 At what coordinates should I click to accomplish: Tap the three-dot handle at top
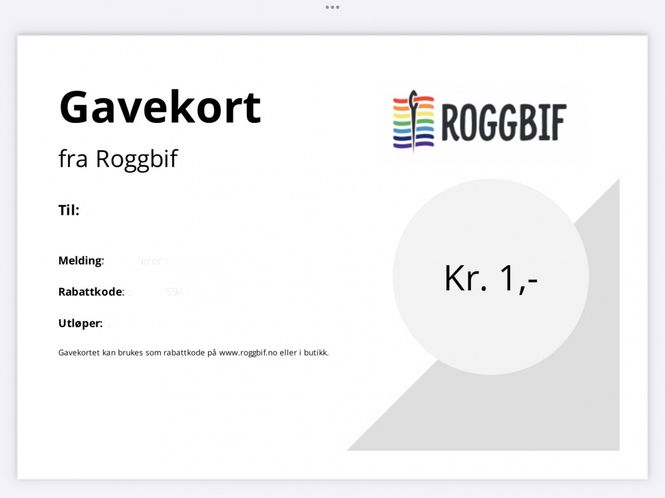pos(332,7)
